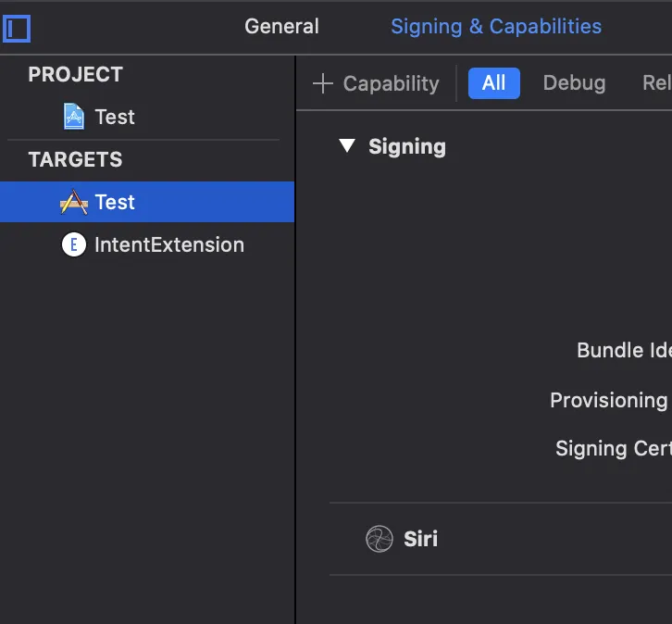This screenshot has height=624, width=672.
Task: Select the Test label under PROJECT
Action: (x=115, y=117)
